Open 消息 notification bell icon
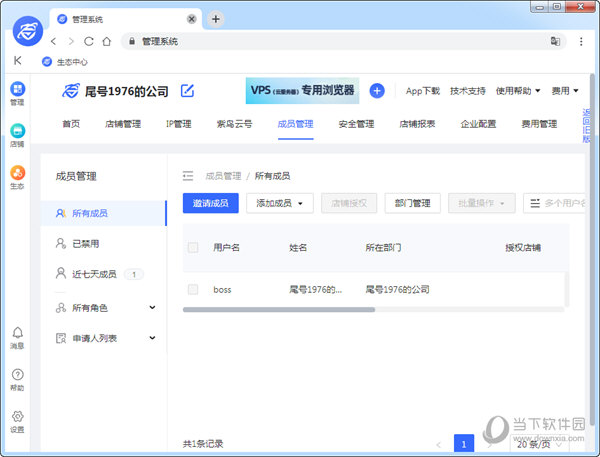 [x=17, y=335]
